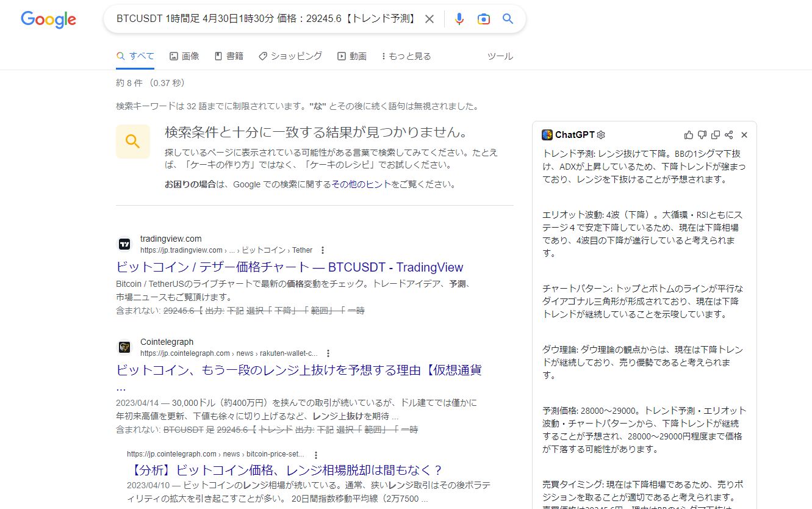812x509 pixels.
Task: Select the すべて tab
Action: pyautogui.click(x=135, y=56)
